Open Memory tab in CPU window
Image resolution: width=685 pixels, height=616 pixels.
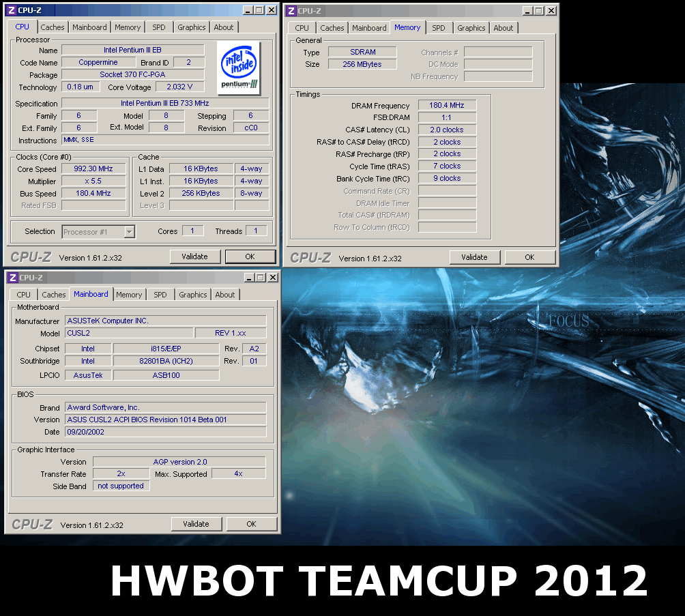128,27
